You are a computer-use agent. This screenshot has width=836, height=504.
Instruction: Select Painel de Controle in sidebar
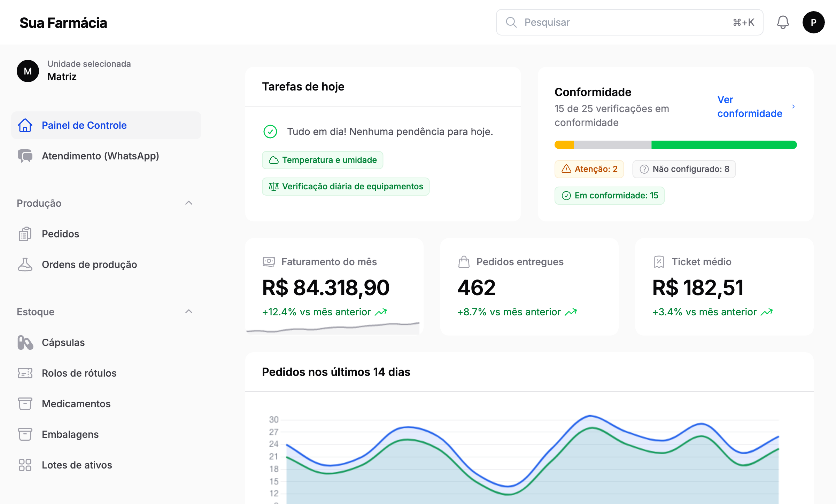[x=106, y=125]
